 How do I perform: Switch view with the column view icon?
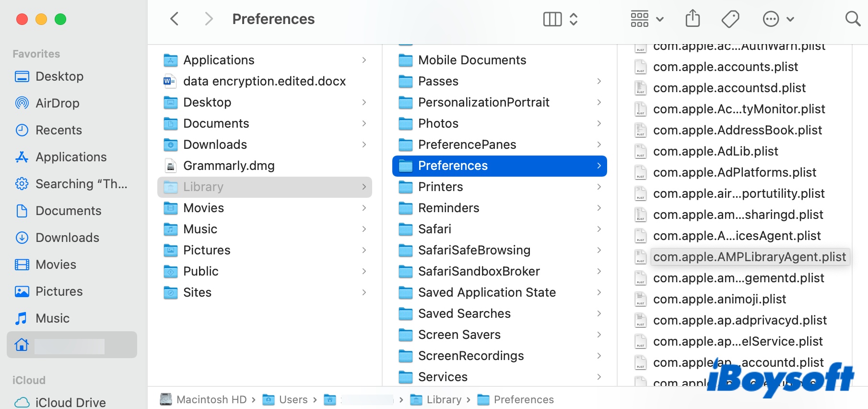(x=552, y=19)
